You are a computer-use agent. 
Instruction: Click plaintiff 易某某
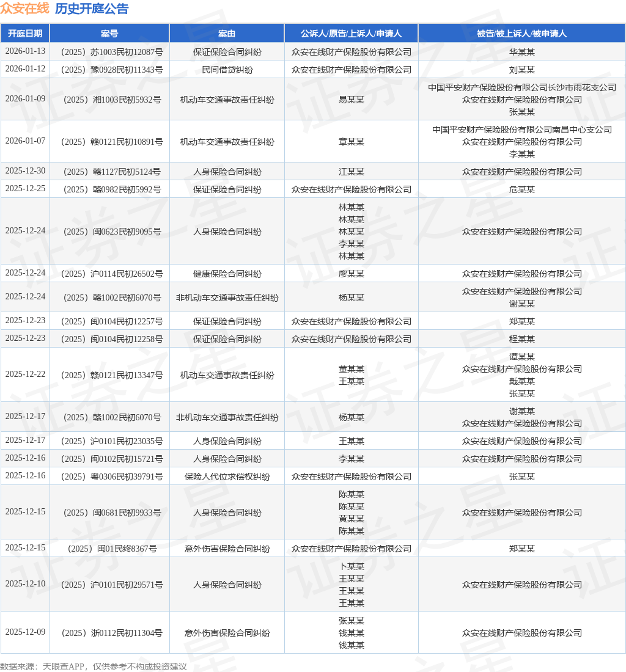tap(351, 100)
